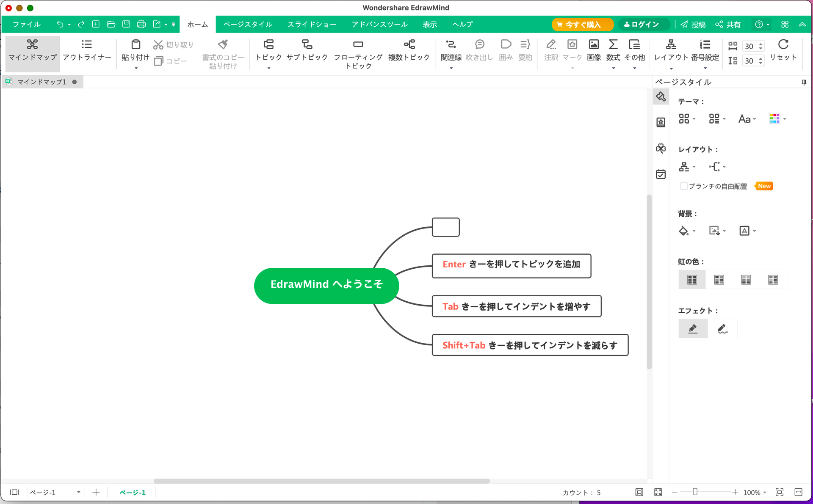This screenshot has width=813, height=504.
Task: Click the 今すぐ購入 buy now button
Action: pos(582,25)
